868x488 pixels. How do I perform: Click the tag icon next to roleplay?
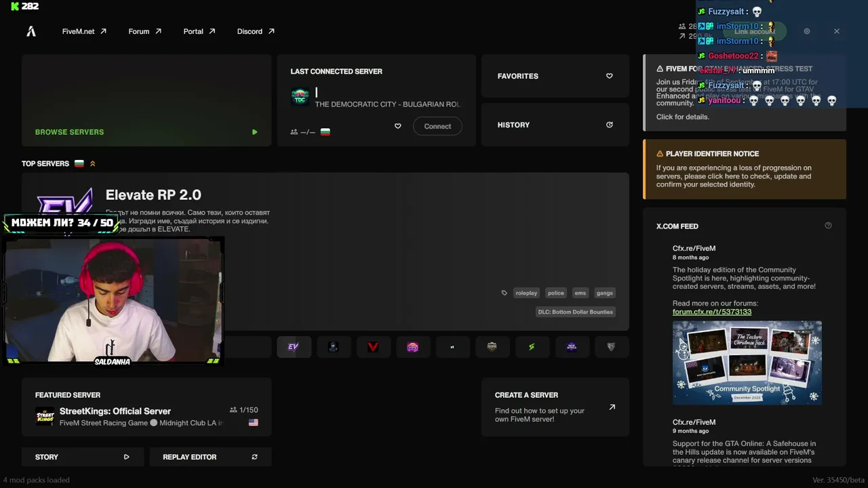tap(504, 293)
